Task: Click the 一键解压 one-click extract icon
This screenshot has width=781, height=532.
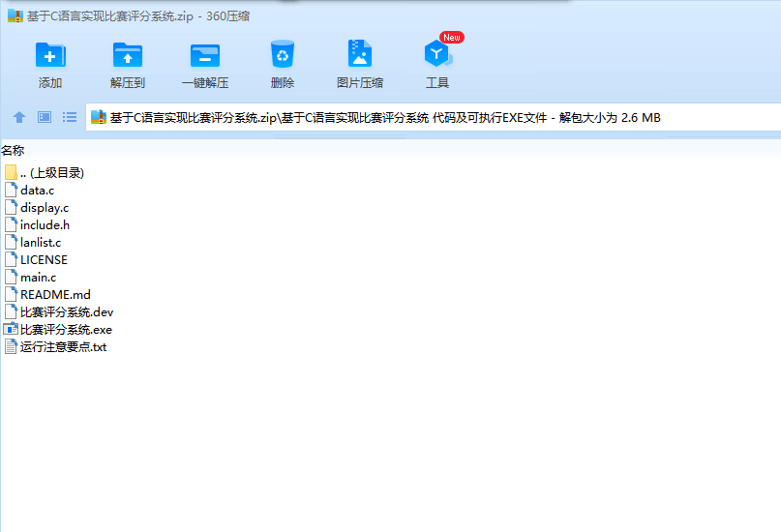Action: point(205,55)
